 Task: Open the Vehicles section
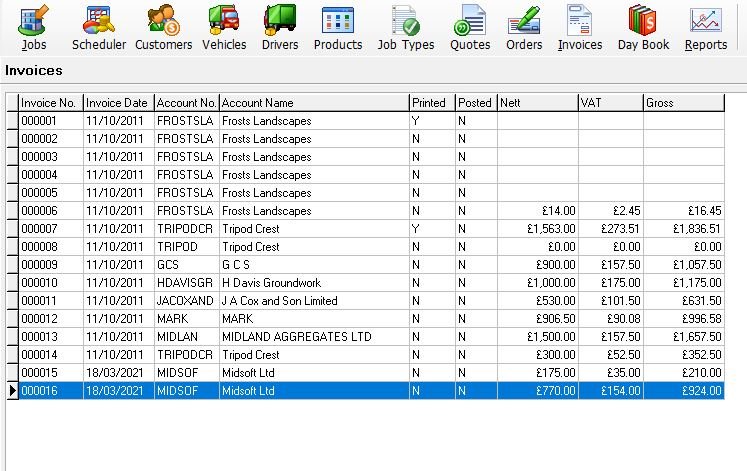[x=224, y=28]
